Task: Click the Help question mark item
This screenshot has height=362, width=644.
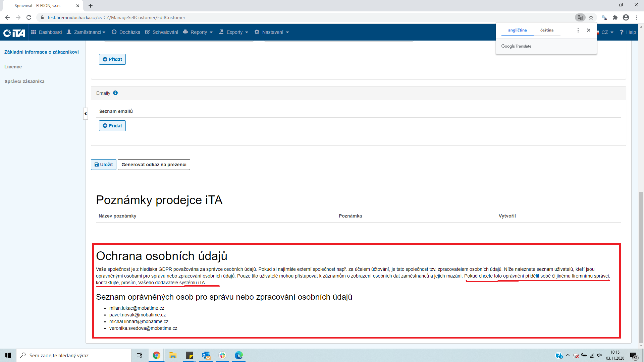Action: [628, 32]
